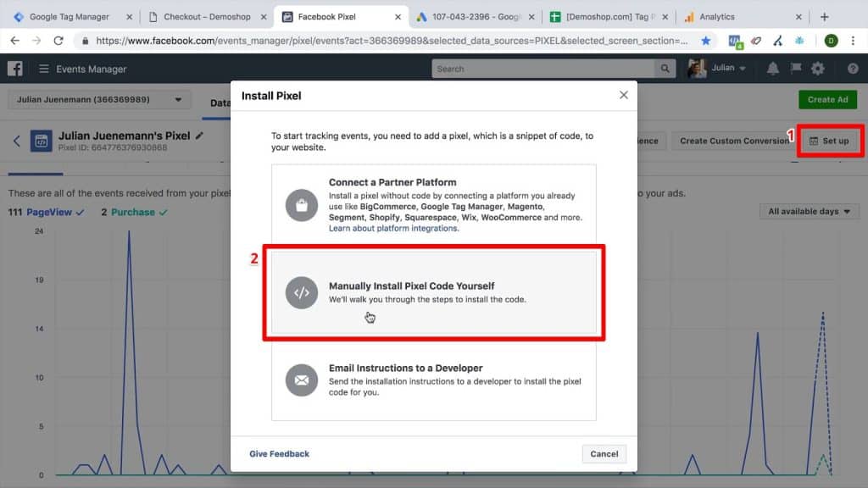
Task: Choose Manually Install Pixel Code Yourself
Action: pyautogui.click(x=433, y=292)
